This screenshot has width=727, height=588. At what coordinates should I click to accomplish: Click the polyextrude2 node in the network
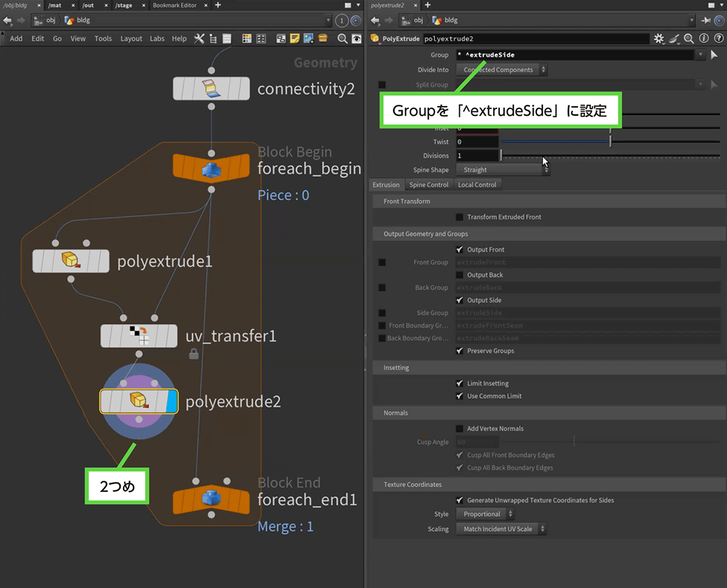click(139, 401)
